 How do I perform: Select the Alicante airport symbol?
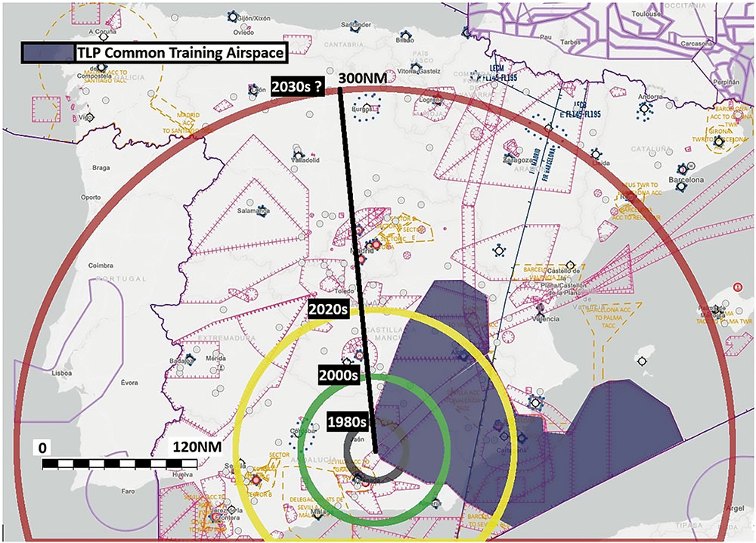point(535,402)
